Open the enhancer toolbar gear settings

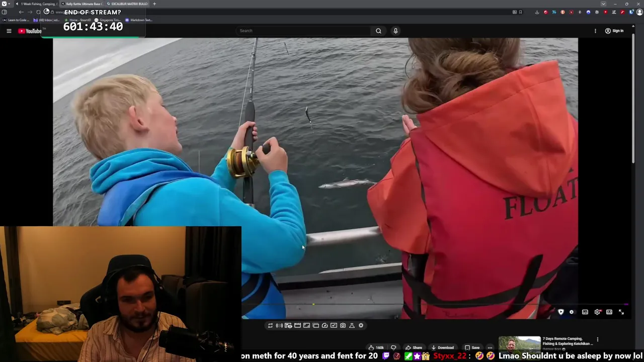click(x=361, y=325)
